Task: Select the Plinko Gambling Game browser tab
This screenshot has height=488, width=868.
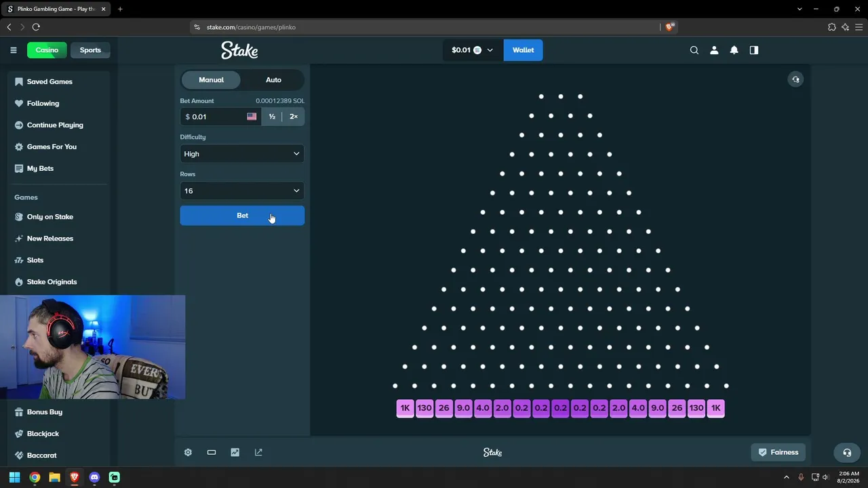Action: 56,9
